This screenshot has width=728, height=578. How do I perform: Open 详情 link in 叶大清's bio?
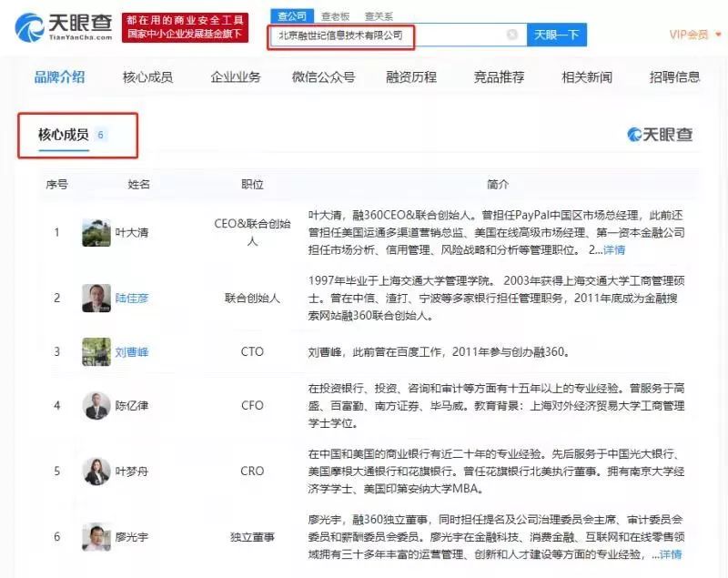(614, 250)
